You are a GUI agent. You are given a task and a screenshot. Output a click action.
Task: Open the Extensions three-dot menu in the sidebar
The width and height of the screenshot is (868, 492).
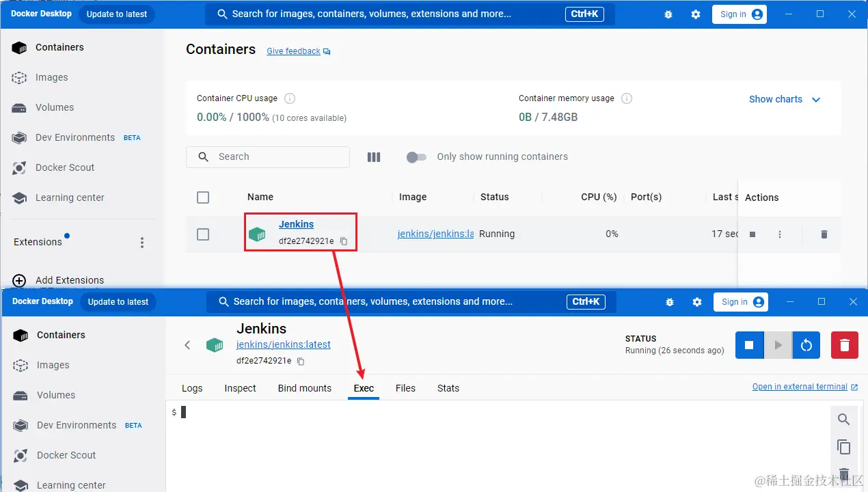[142, 243]
